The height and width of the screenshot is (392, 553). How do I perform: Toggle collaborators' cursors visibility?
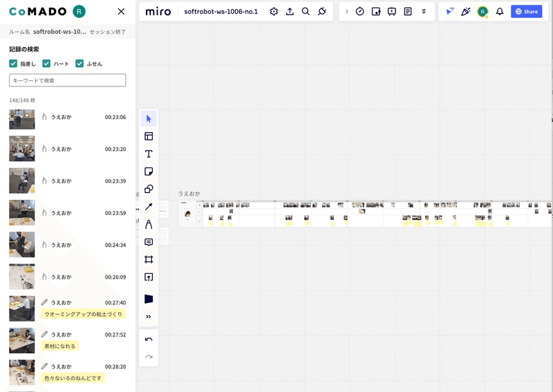pyautogui.click(x=450, y=12)
